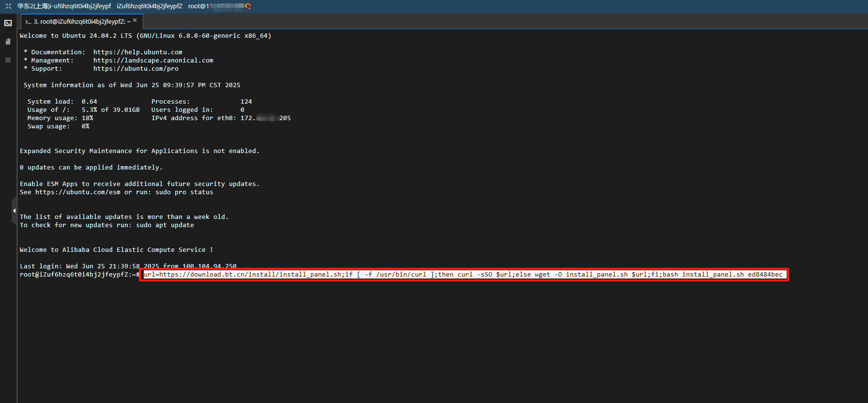The width and height of the screenshot is (868, 403).
Task: Click the terminal prompt icon on the session tab
Action: (28, 22)
